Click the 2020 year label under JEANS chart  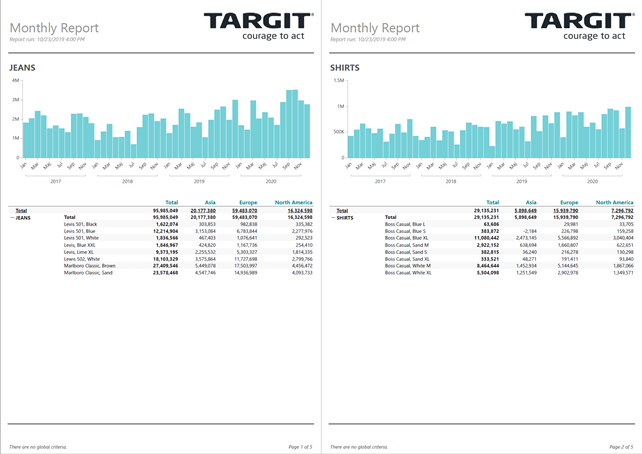coord(271,181)
